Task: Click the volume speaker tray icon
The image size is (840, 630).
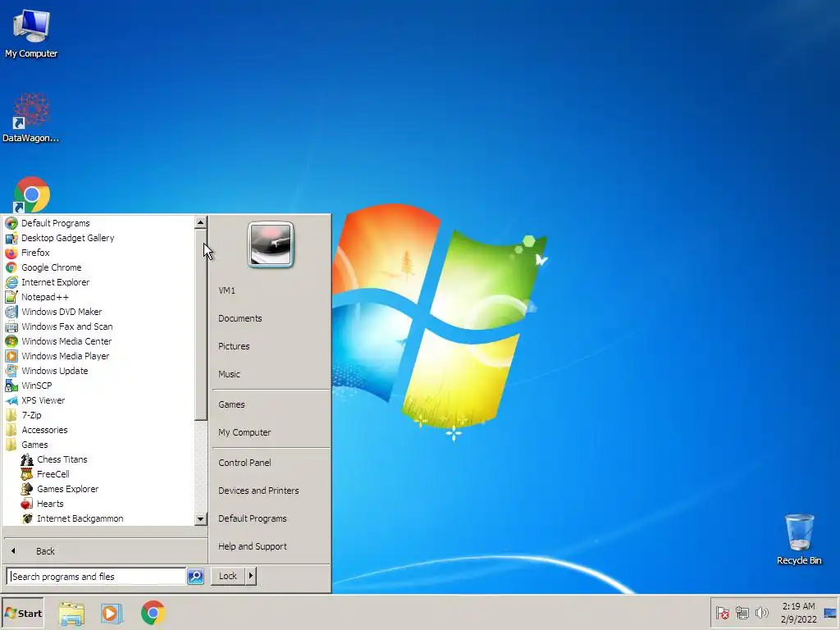Action: (x=761, y=613)
